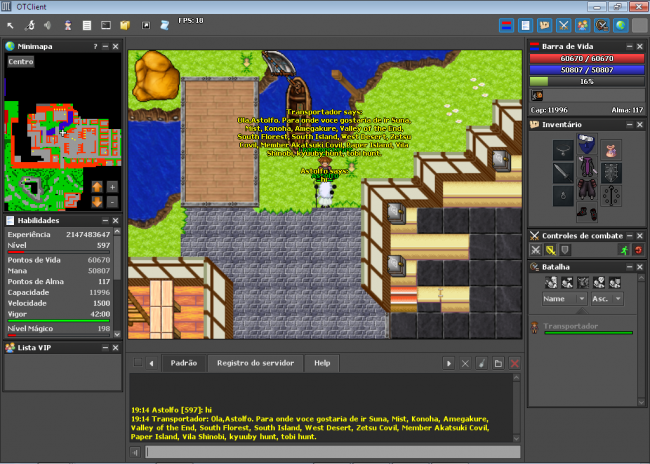Close current chat channel red X
Image resolution: width=650 pixels, height=464 pixels.
tap(514, 364)
